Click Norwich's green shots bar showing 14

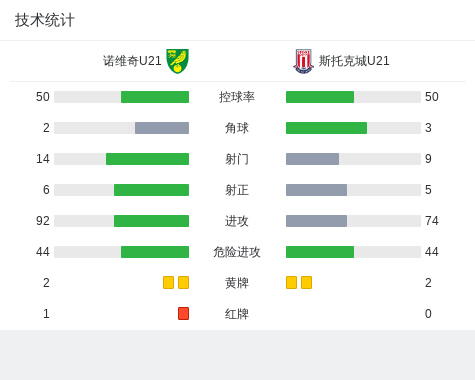[147, 159]
